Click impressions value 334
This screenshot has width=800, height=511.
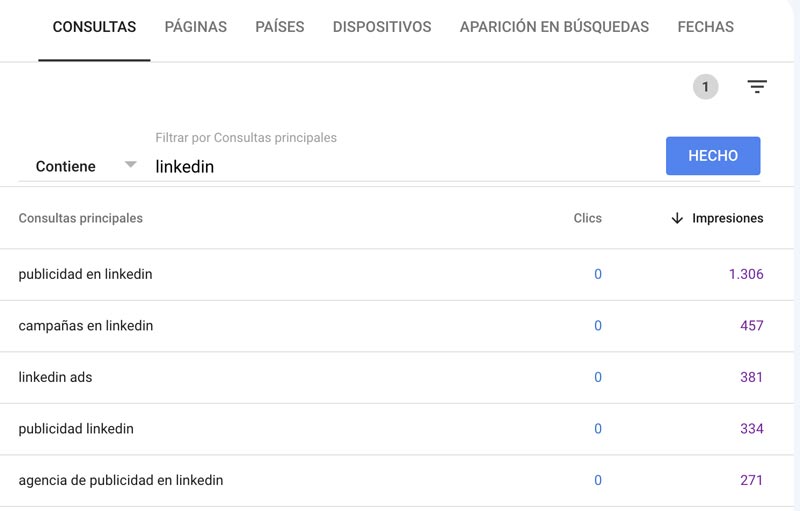(x=752, y=429)
